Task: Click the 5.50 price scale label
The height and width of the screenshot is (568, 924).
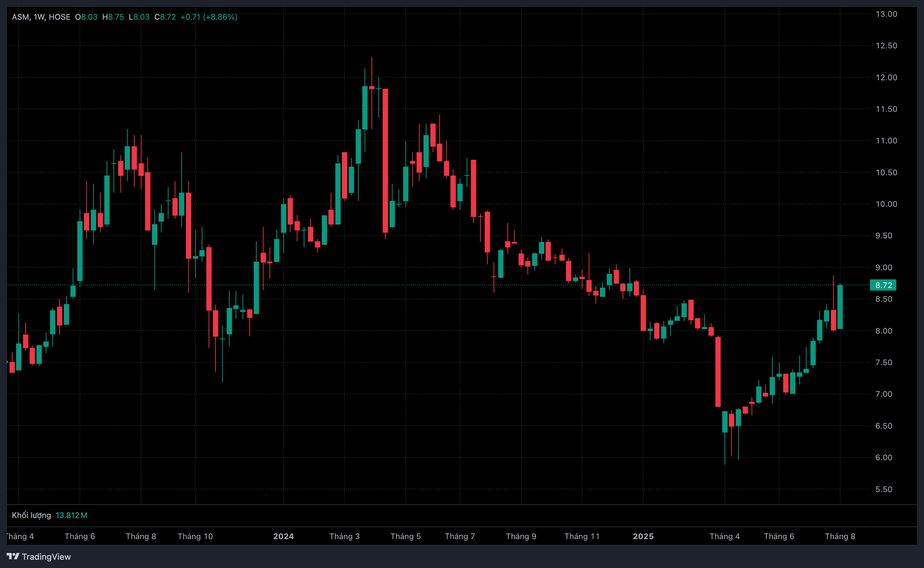Action: pyautogui.click(x=884, y=489)
